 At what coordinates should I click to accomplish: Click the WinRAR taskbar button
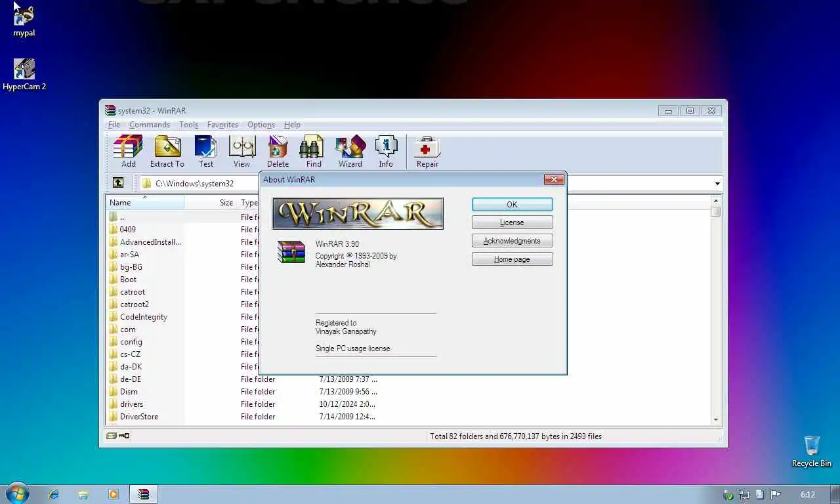tap(144, 494)
